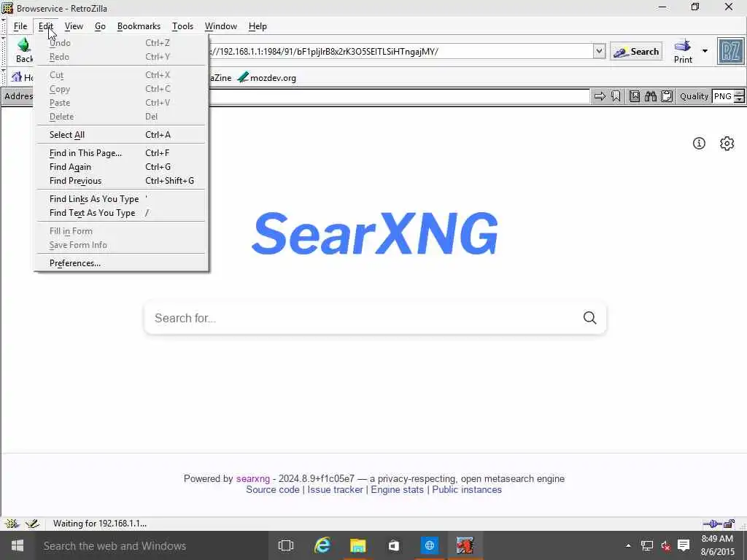This screenshot has height=560, width=747.
Task: Click the Home bookmark house icon
Action: (18, 77)
